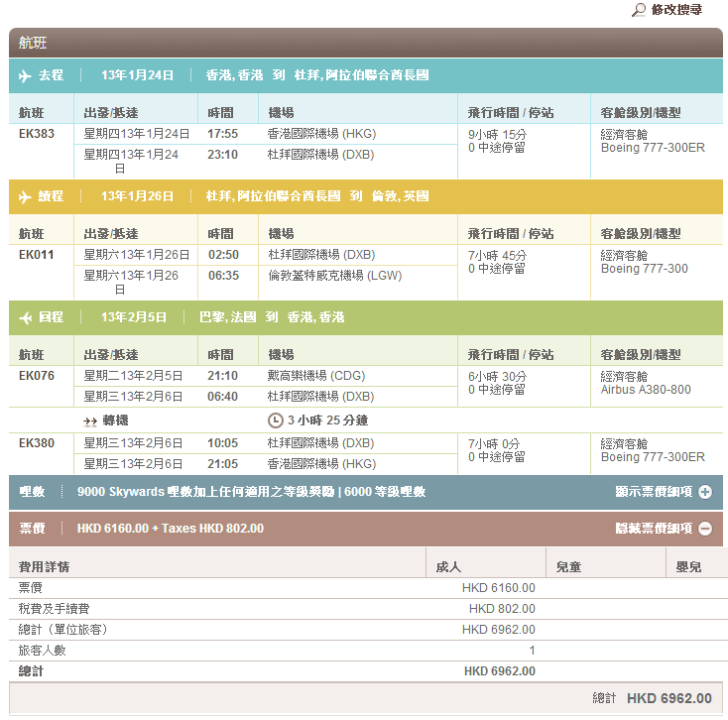Click flight number EK380

[x=37, y=443]
